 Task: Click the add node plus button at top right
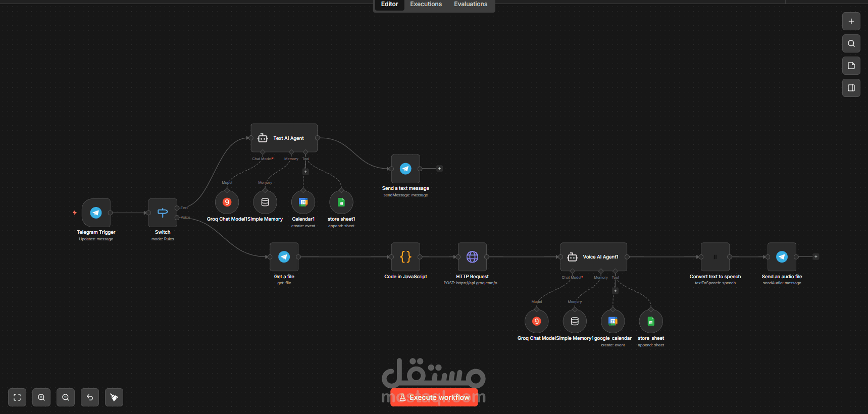click(851, 21)
